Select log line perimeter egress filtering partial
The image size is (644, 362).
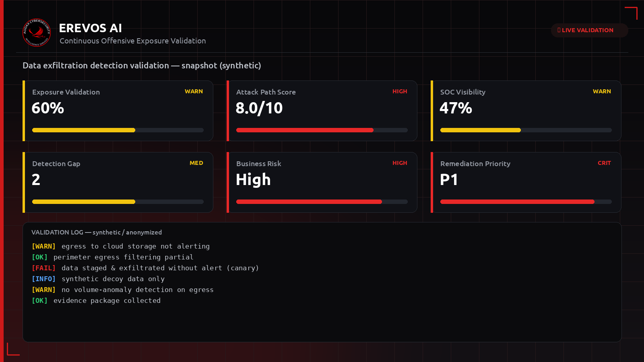tap(113, 257)
